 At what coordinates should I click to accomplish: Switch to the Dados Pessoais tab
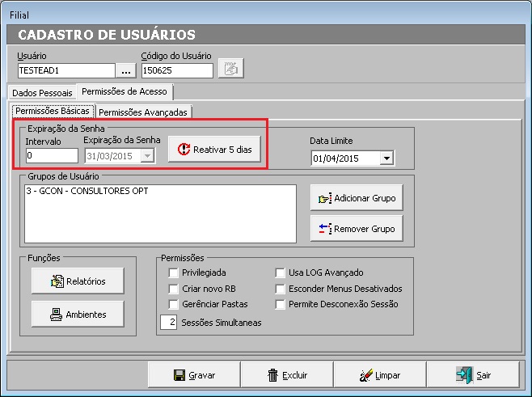[x=40, y=92]
